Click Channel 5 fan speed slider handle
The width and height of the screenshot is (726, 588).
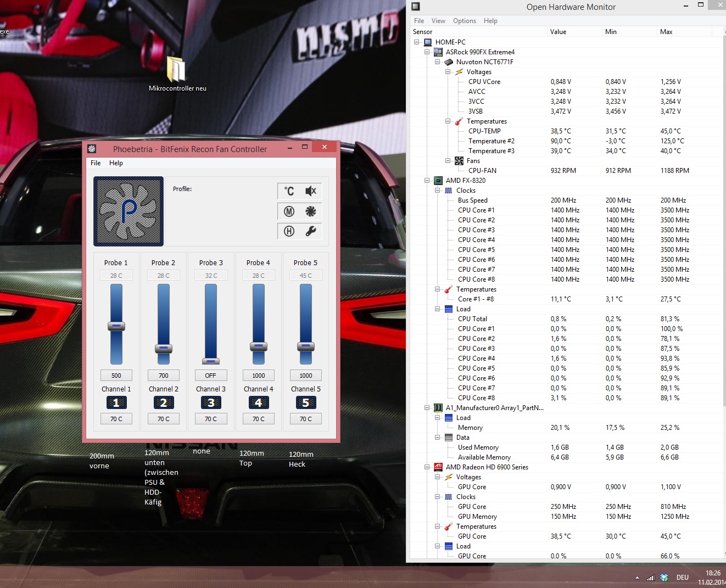(306, 346)
